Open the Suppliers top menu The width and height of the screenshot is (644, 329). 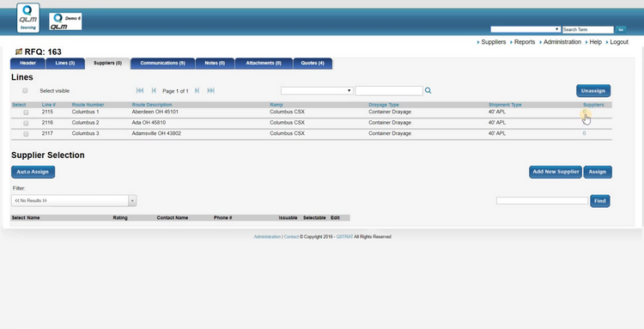[x=493, y=42]
